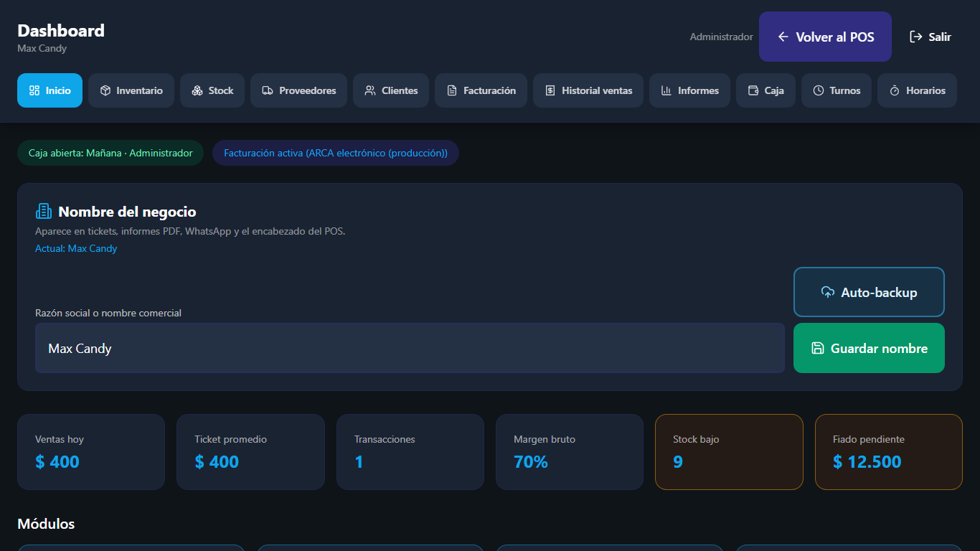Click the box icon in the Inventario tab
Viewport: 980px width, 551px height.
[105, 90]
